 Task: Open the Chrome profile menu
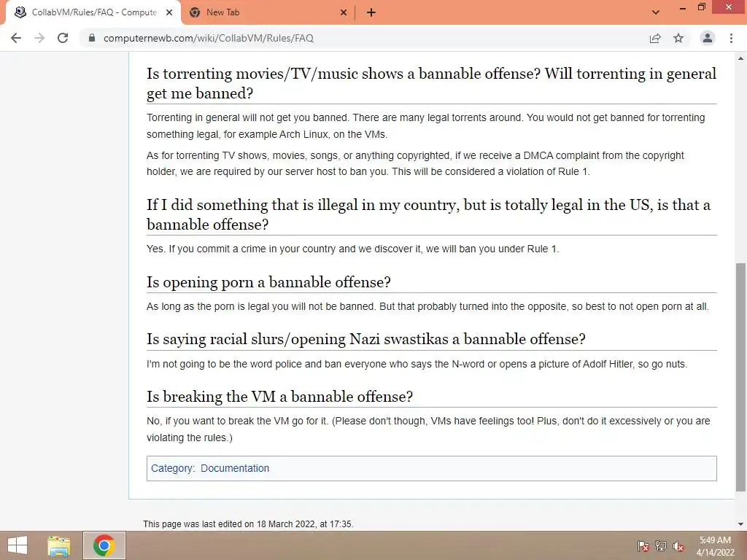click(708, 38)
